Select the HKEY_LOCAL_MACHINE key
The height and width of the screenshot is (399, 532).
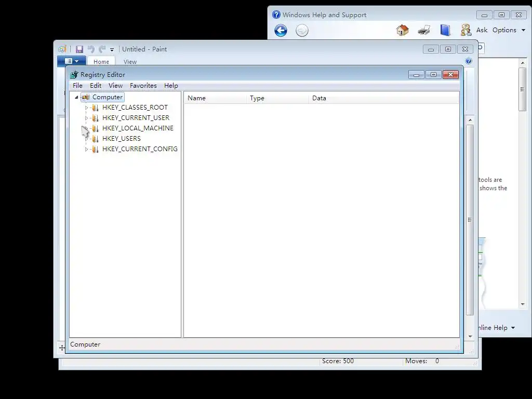pos(138,128)
